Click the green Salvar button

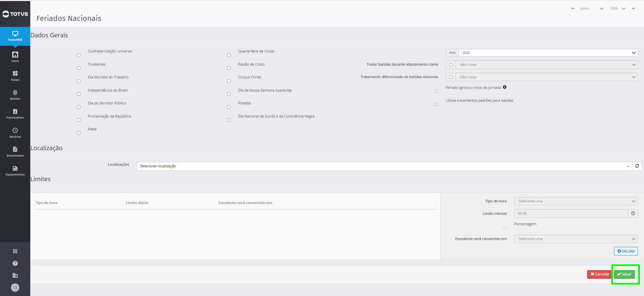pos(624,274)
